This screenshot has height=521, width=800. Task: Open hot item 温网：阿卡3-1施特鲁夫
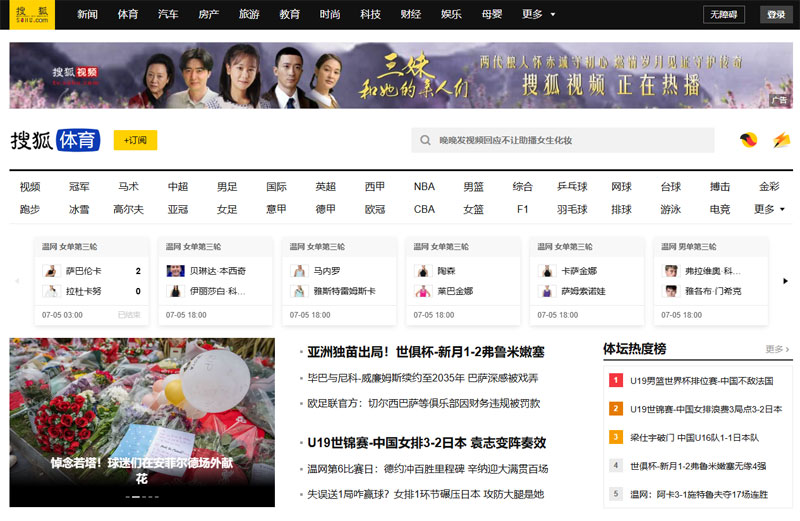(699, 494)
